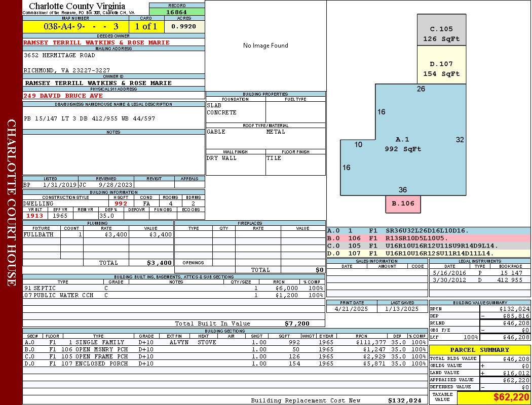Screen dimensions: 532x405
Task: Click the card value 1 of 1
Action: pyautogui.click(x=146, y=26)
